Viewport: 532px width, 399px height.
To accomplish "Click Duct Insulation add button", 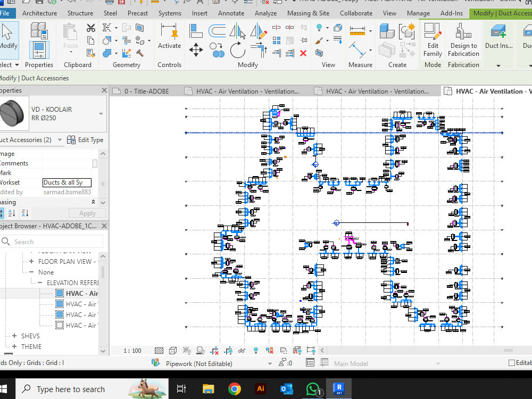I will [499, 36].
